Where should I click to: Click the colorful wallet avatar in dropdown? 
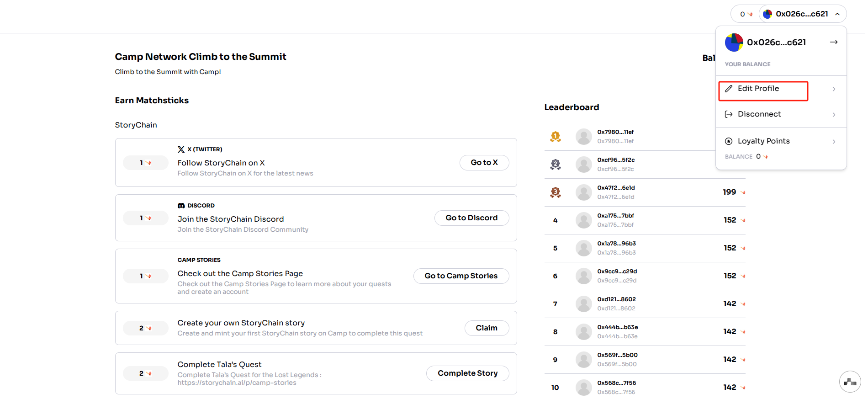(734, 43)
